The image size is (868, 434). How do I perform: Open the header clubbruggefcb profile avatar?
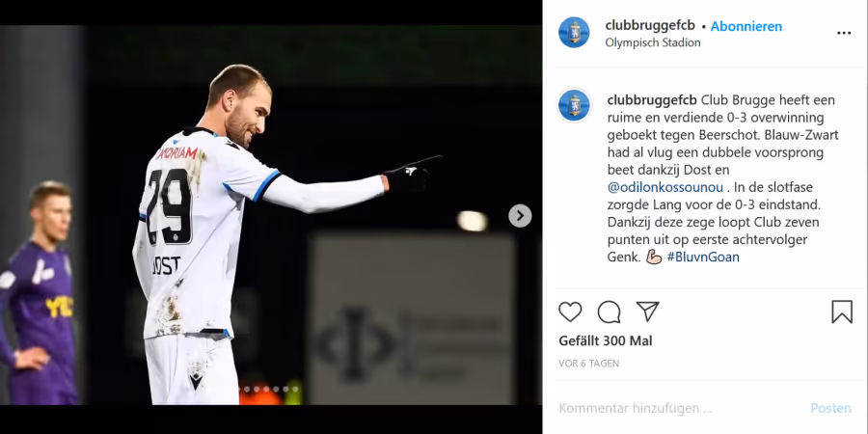(574, 32)
